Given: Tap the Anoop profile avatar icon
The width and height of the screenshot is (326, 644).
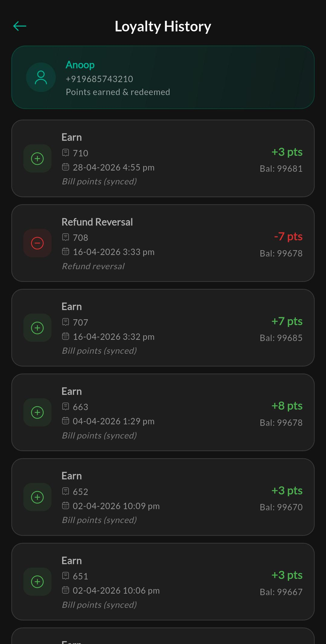Looking at the screenshot, I should (x=41, y=77).
